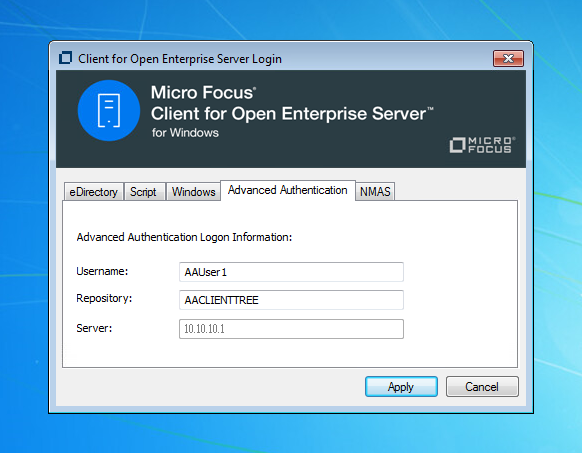Screen dimensions: 582x453
Task: Click the dialog title bar text
Action: (180, 59)
